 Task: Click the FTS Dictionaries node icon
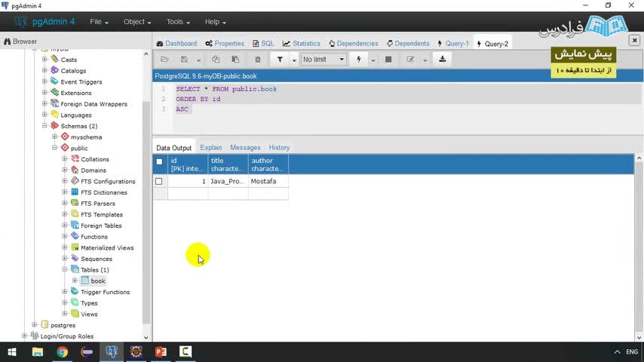point(75,192)
